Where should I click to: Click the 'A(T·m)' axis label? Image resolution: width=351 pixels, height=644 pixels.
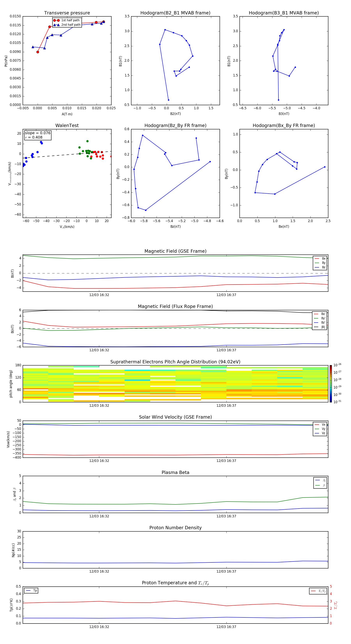click(x=67, y=114)
